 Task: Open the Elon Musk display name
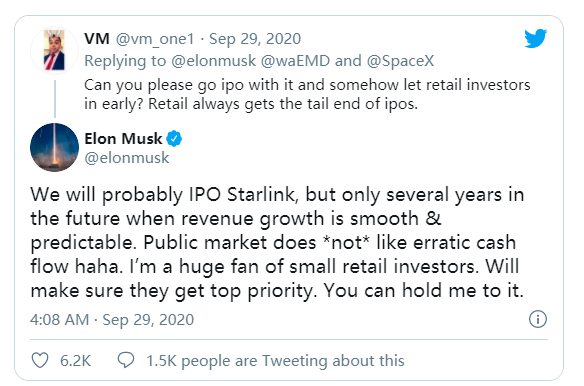click(x=123, y=139)
